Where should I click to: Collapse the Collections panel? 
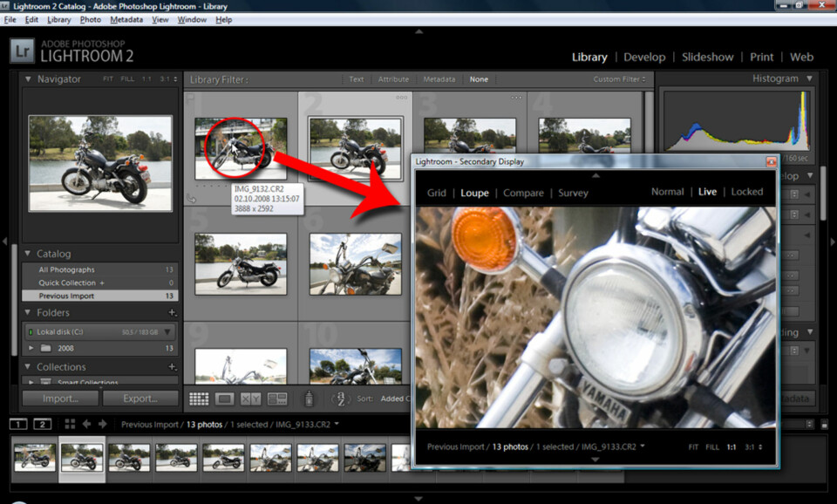[x=28, y=367]
